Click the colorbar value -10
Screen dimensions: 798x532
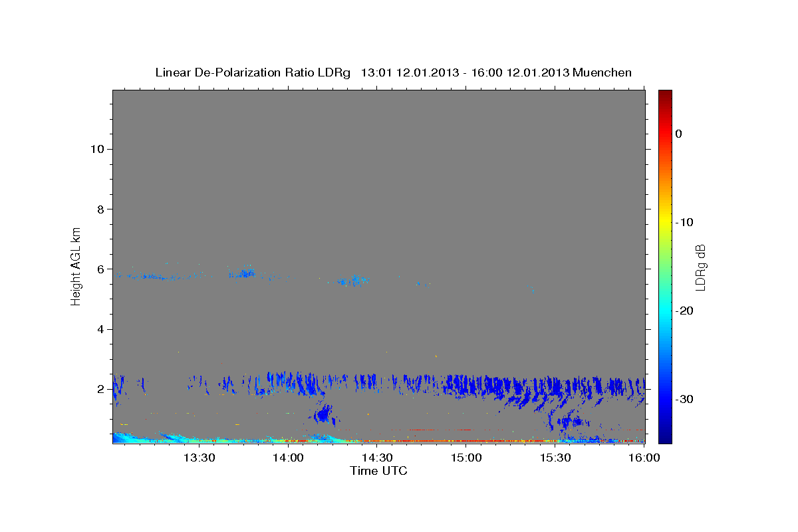[x=684, y=222]
